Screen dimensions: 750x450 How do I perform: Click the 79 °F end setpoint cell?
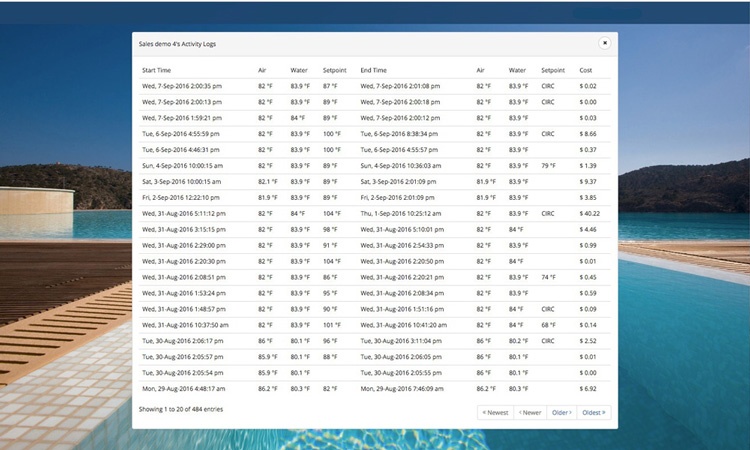tap(549, 165)
